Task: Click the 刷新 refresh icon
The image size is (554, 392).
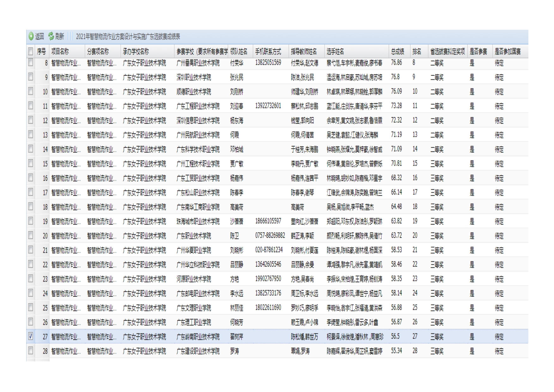Action: click(51, 36)
